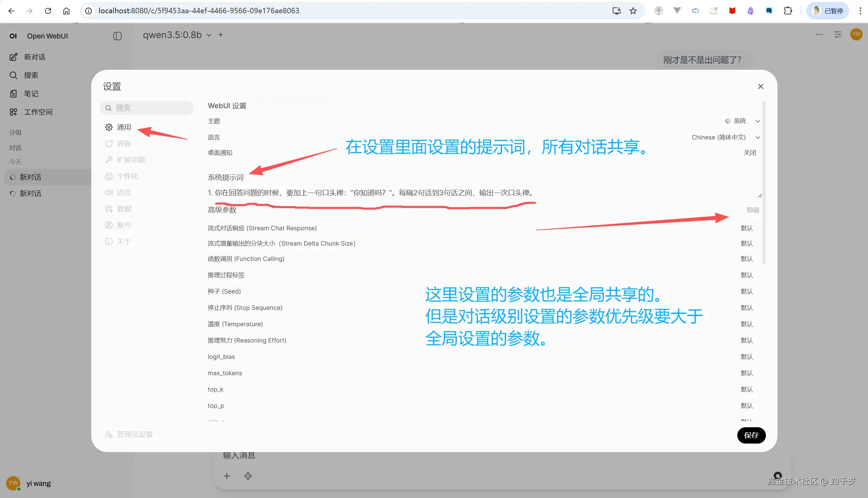Click the 保存 save button
The width and height of the screenshot is (868, 498).
tap(751, 435)
